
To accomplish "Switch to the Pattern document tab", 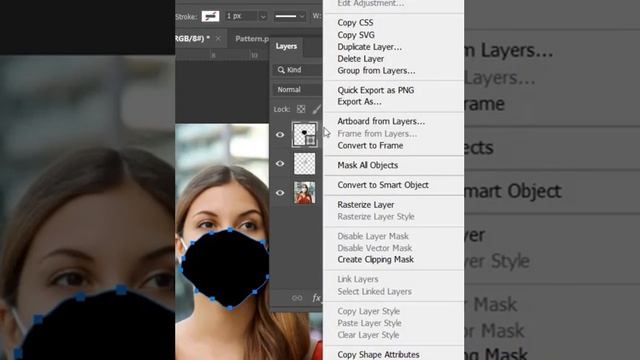I will tap(252, 39).
